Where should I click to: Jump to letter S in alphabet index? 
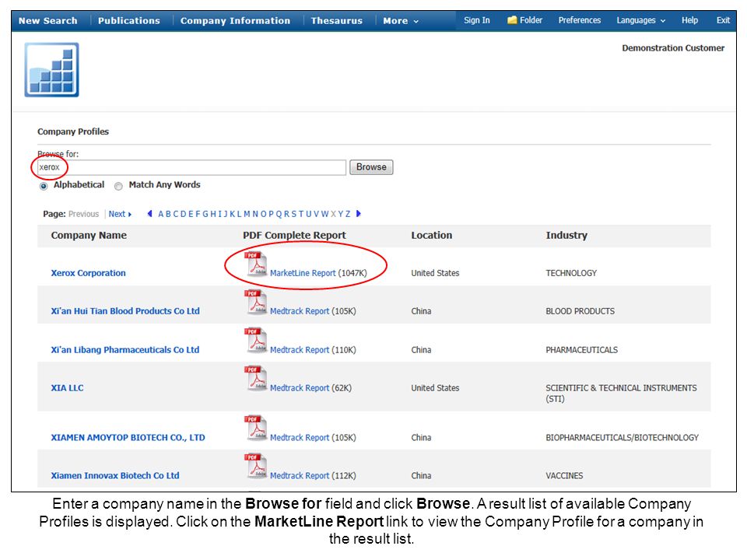click(x=293, y=214)
